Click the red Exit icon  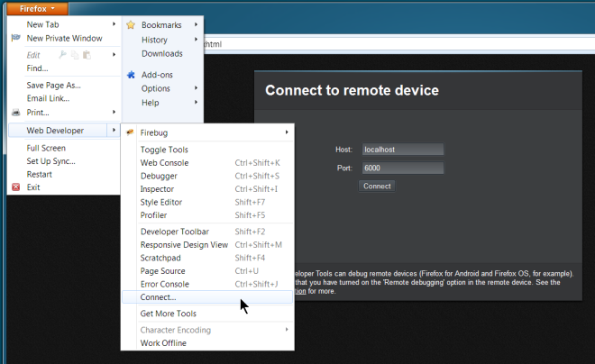coord(16,187)
